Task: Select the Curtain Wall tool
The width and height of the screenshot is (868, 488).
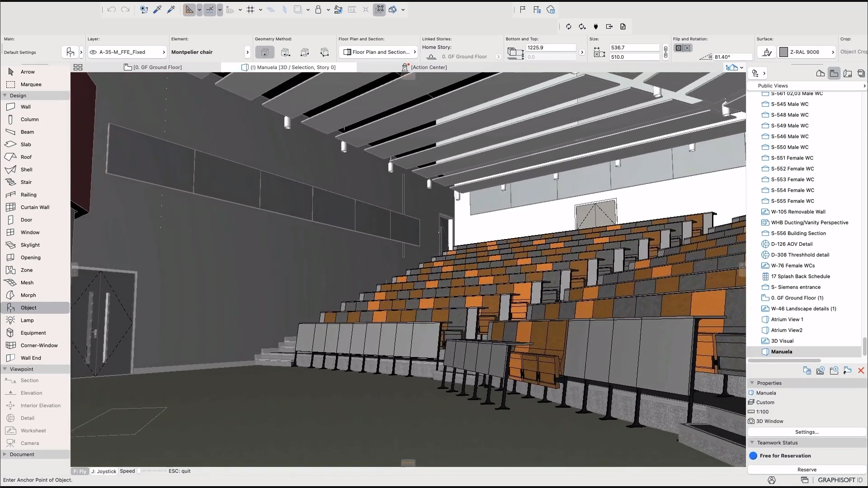Action: [x=35, y=207]
